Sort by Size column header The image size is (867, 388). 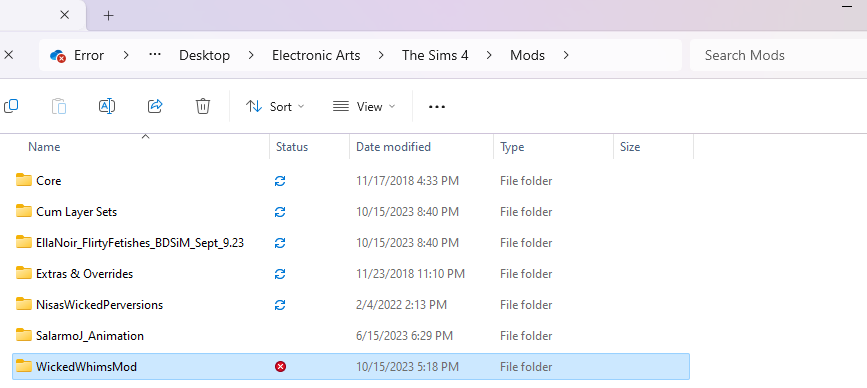(x=630, y=147)
